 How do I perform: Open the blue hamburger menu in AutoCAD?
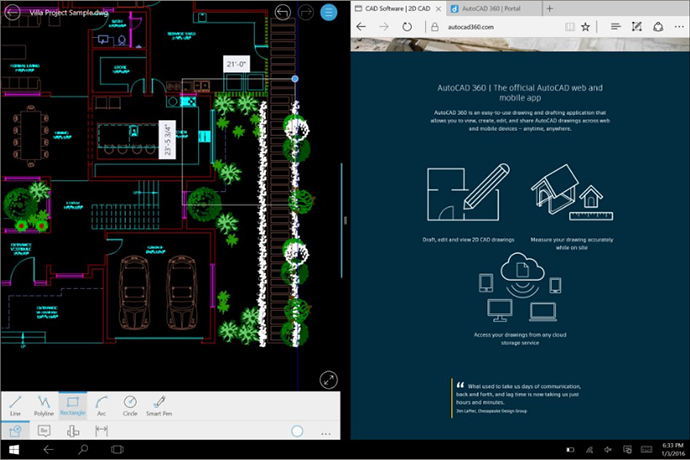[330, 12]
